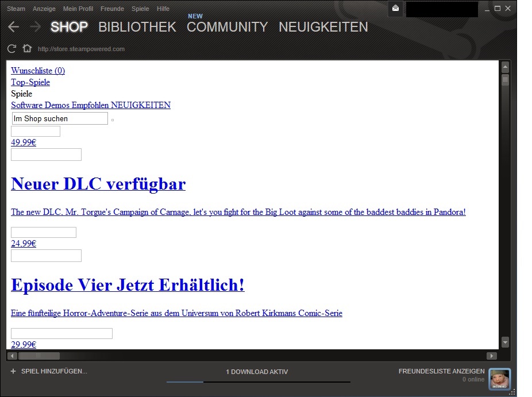Click SPIEL HINZUFÜGEN... button

[x=54, y=371]
